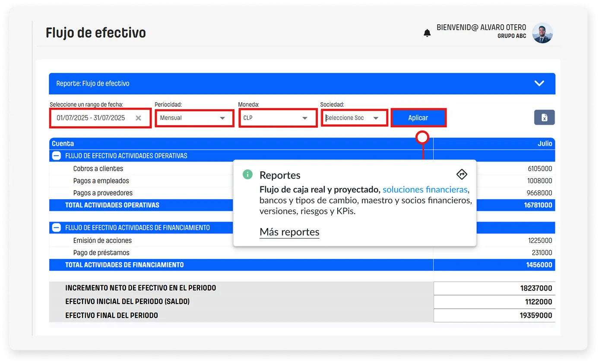Click the BIENVENID@ ALVARO OTERO user menu
Screen dimensions: 599x364
coord(481,27)
